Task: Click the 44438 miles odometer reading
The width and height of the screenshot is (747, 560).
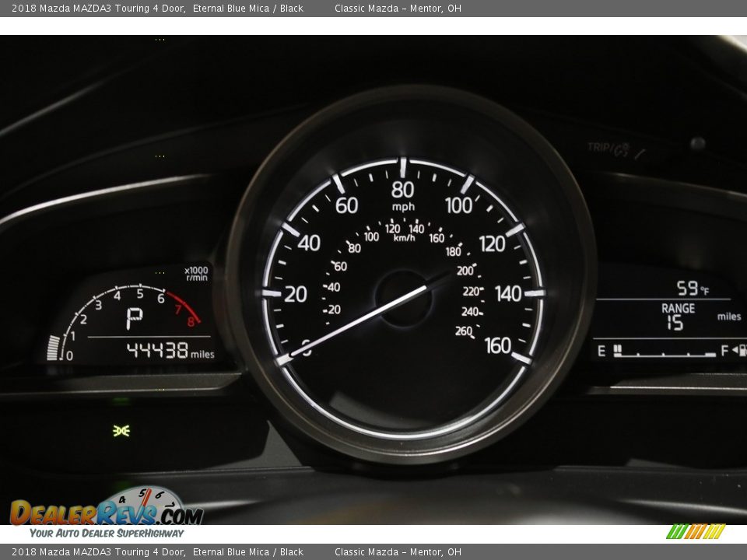Action: pos(170,351)
